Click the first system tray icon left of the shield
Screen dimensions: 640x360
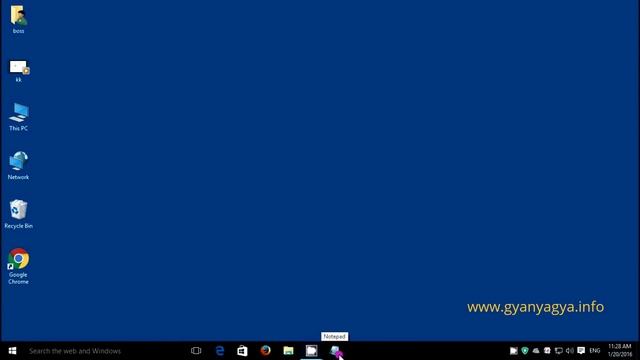tap(513, 351)
